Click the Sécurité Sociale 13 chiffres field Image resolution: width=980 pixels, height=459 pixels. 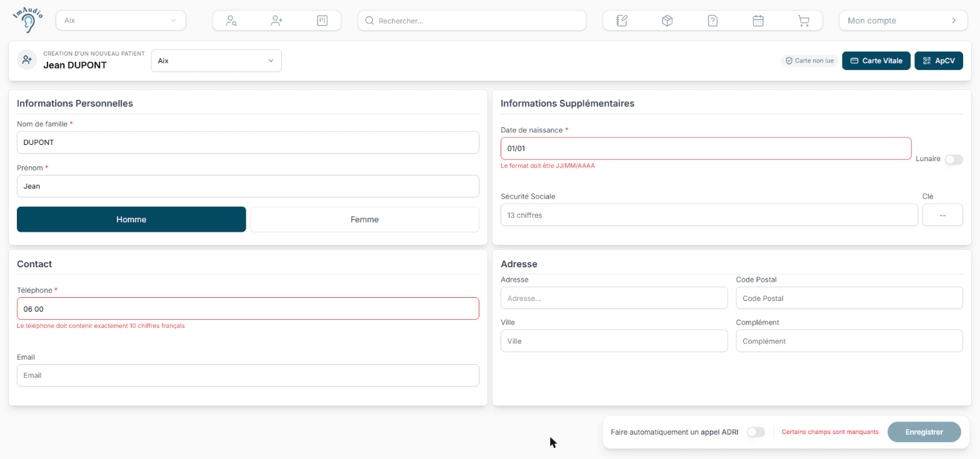709,215
